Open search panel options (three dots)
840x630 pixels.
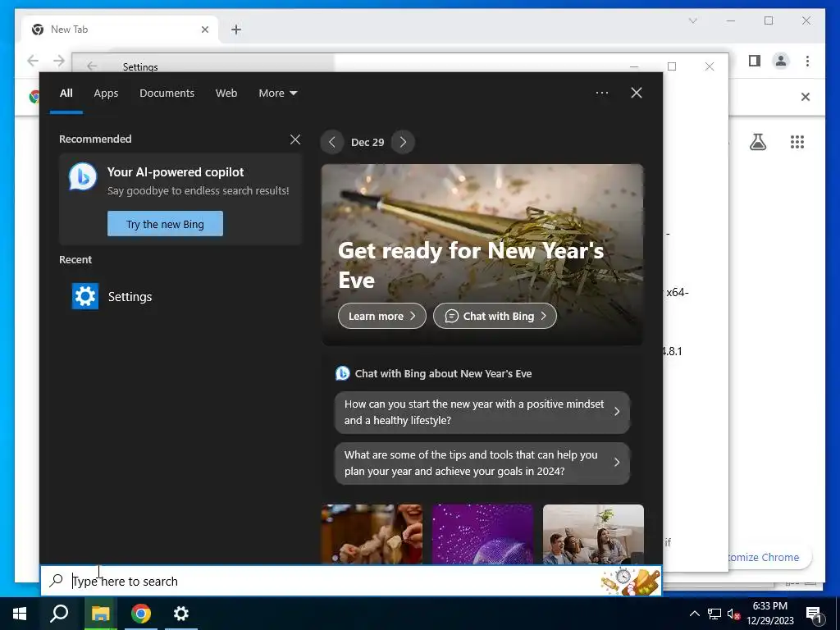(x=601, y=93)
